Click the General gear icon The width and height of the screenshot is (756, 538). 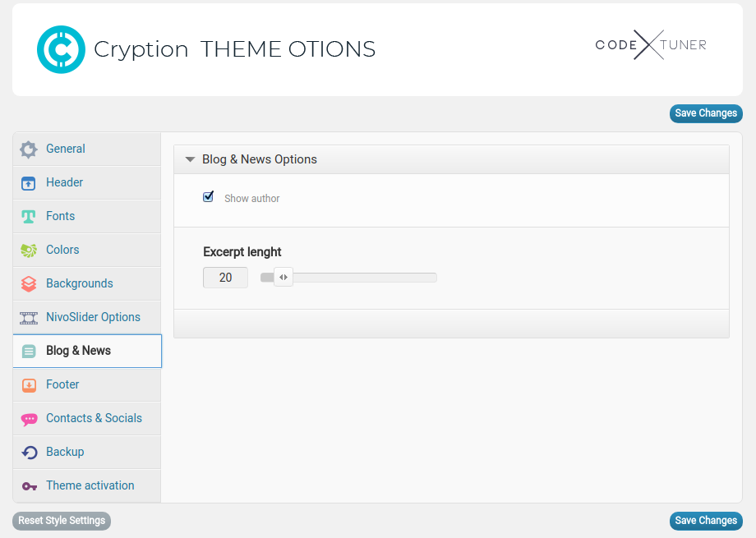[29, 149]
